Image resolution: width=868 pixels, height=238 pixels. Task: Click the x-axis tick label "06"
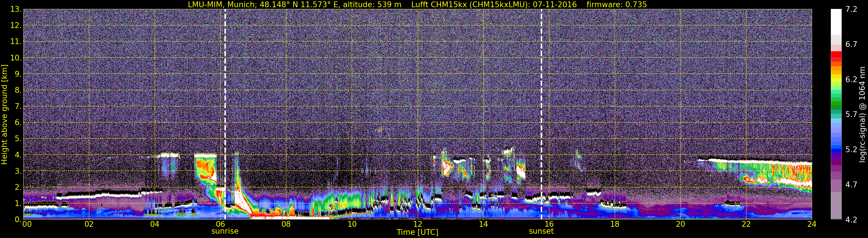point(220,224)
